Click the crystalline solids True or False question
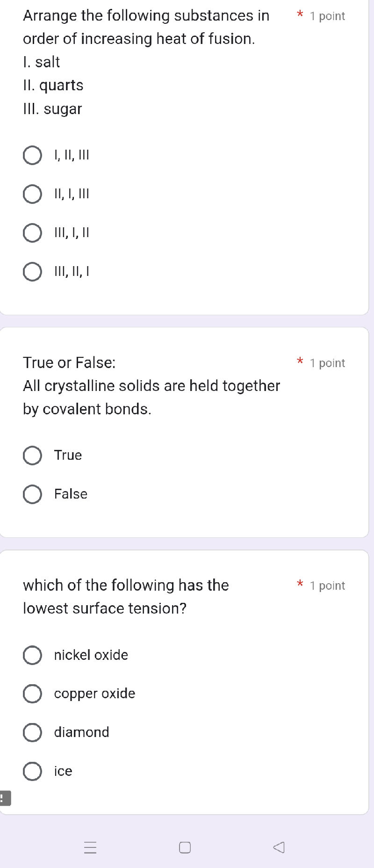 point(151,386)
